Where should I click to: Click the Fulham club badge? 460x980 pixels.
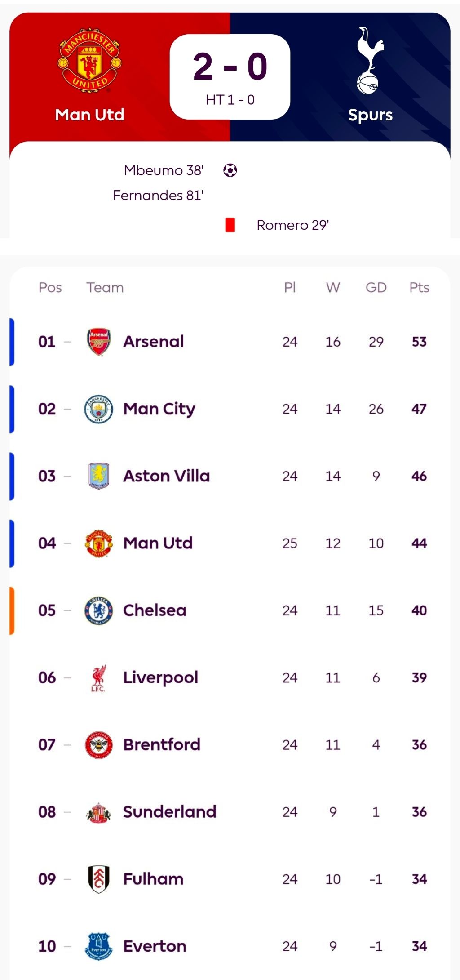[98, 879]
